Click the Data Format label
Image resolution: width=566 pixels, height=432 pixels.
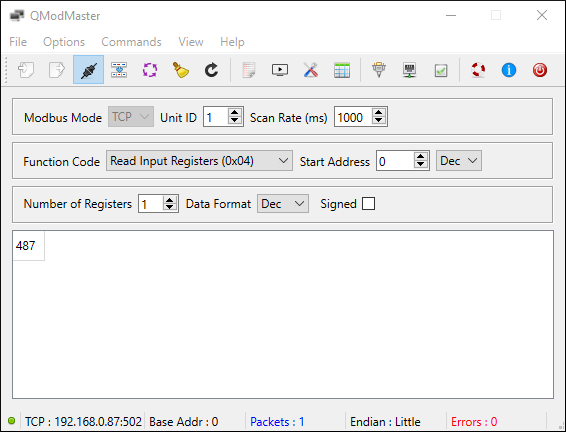[218, 204]
